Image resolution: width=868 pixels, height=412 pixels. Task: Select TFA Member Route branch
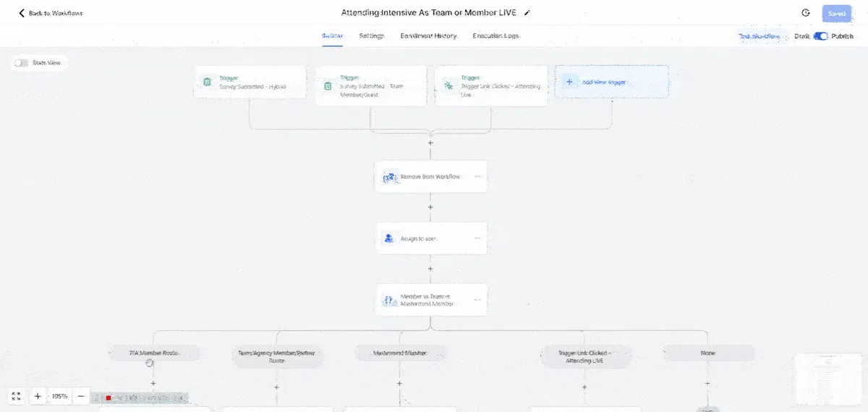(153, 353)
